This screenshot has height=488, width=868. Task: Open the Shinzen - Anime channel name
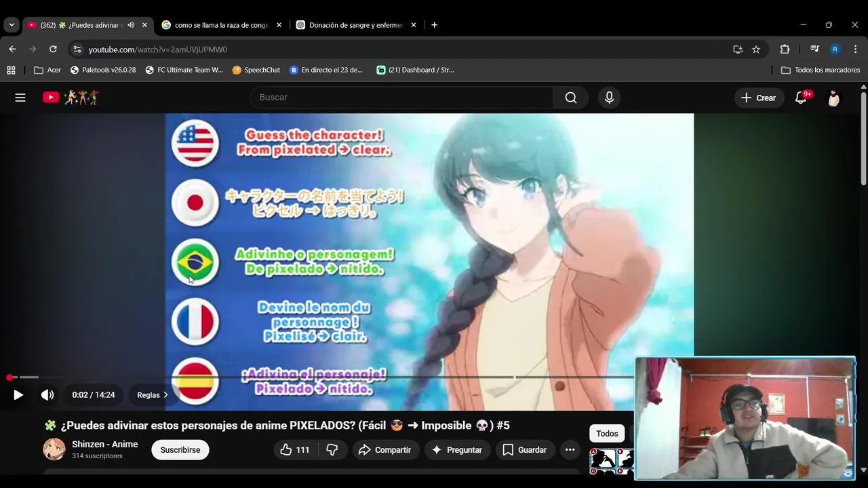[105, 445]
